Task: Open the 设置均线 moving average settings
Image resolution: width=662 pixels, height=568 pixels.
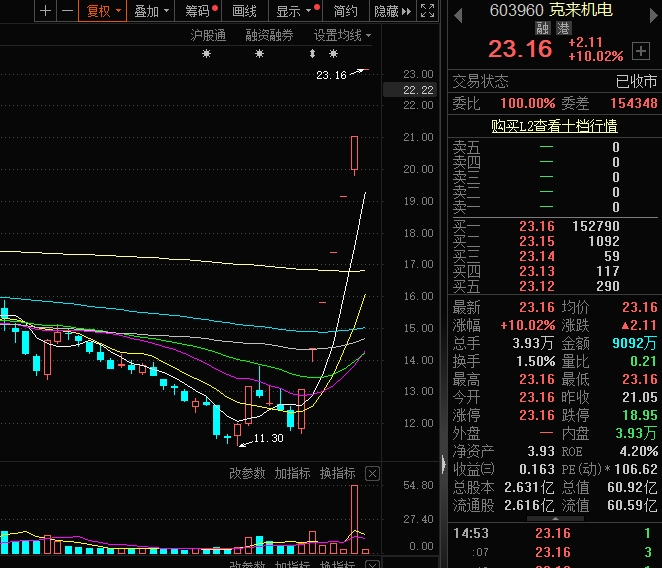Action: pyautogui.click(x=342, y=35)
